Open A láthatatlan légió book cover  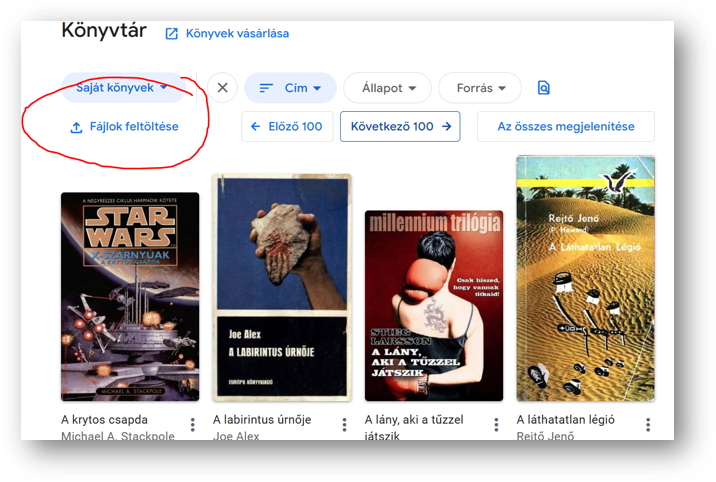coord(585,278)
